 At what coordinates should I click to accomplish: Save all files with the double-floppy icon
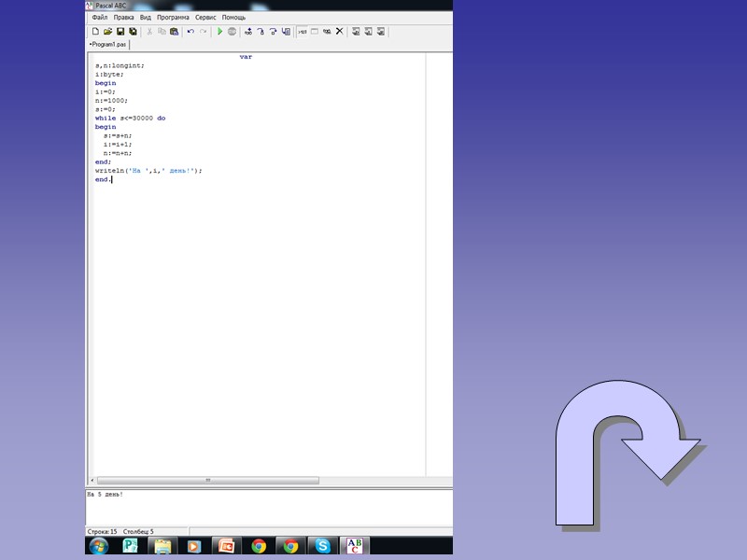click(x=133, y=32)
